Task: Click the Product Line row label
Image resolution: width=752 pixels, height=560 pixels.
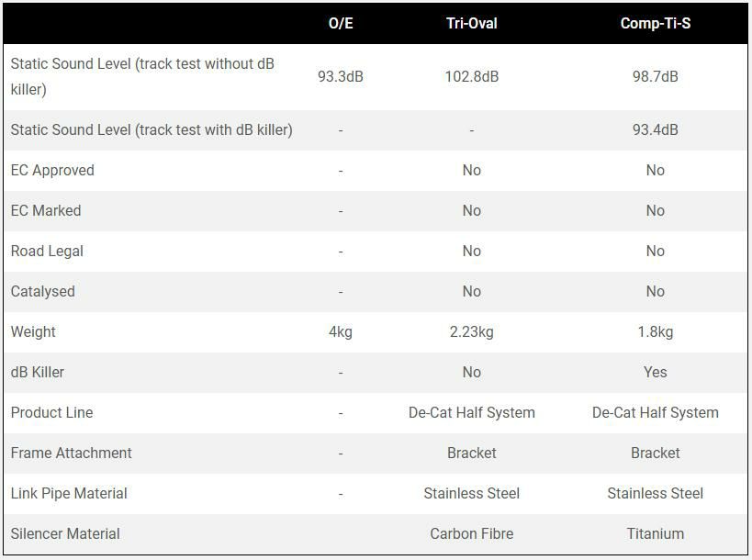Action: pos(52,413)
